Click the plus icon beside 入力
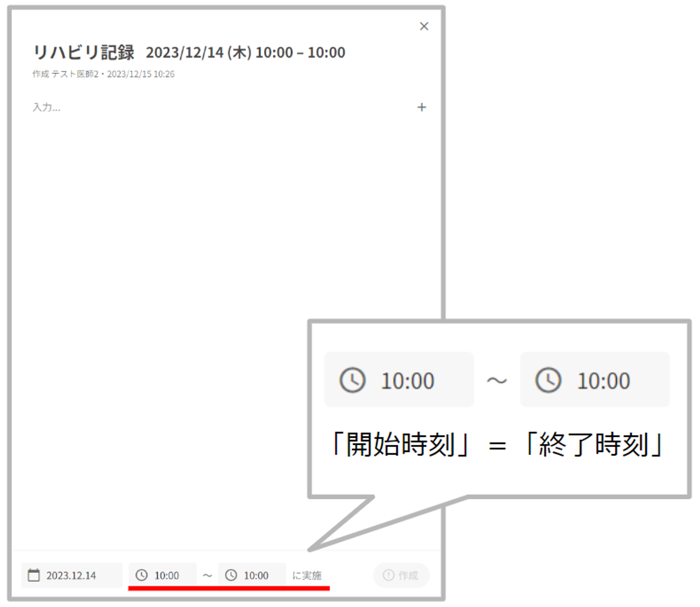The image size is (700, 607). click(422, 107)
